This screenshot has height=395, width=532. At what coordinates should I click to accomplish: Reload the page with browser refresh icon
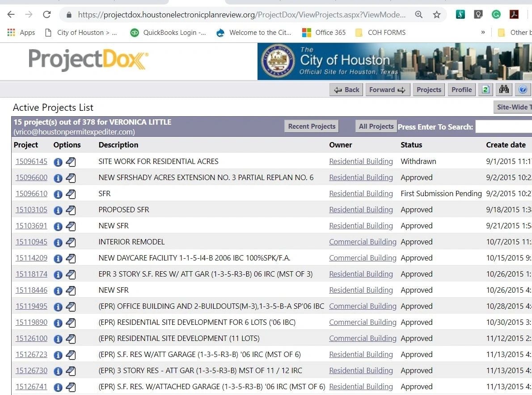pyautogui.click(x=47, y=15)
